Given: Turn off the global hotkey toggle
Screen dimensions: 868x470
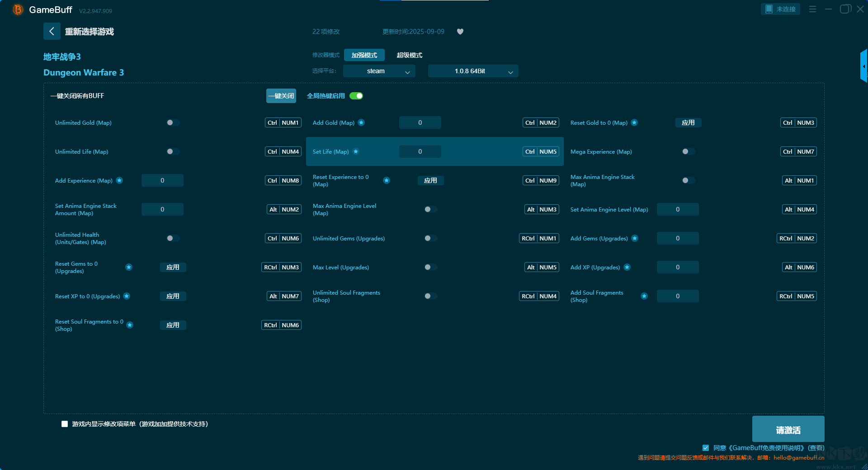Looking at the screenshot, I should 356,96.
